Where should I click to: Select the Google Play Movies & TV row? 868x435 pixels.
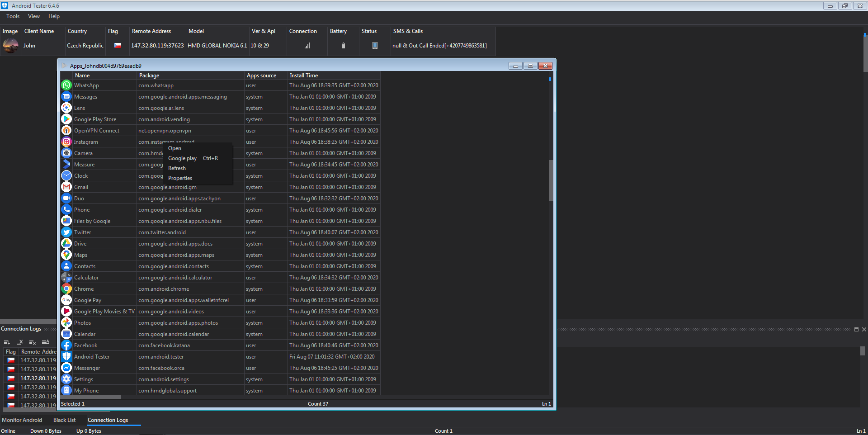tap(220, 311)
